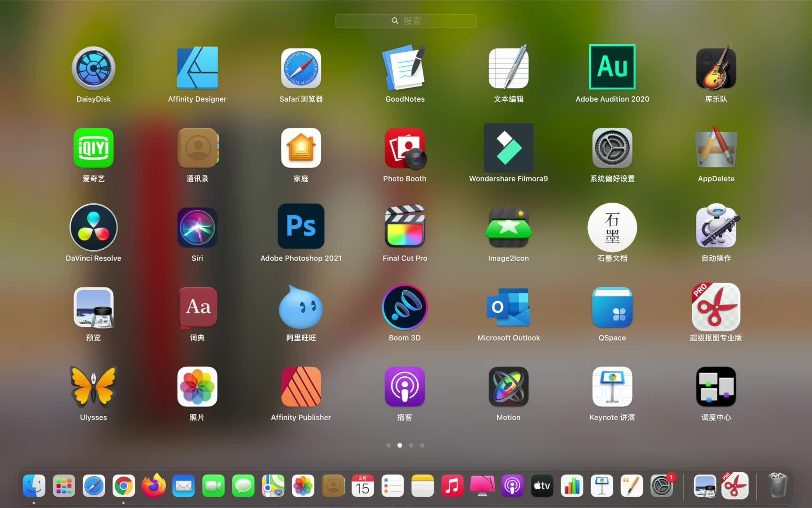Image resolution: width=812 pixels, height=508 pixels.
Task: Jump to the fourth Launchpad page dot
Action: click(422, 445)
